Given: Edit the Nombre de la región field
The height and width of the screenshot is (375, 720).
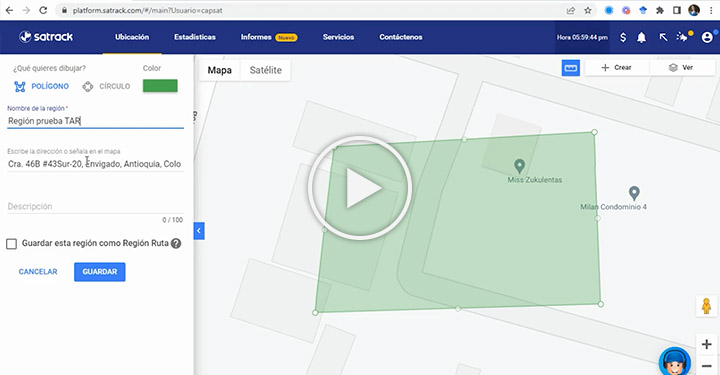Looking at the screenshot, I should click(96, 121).
